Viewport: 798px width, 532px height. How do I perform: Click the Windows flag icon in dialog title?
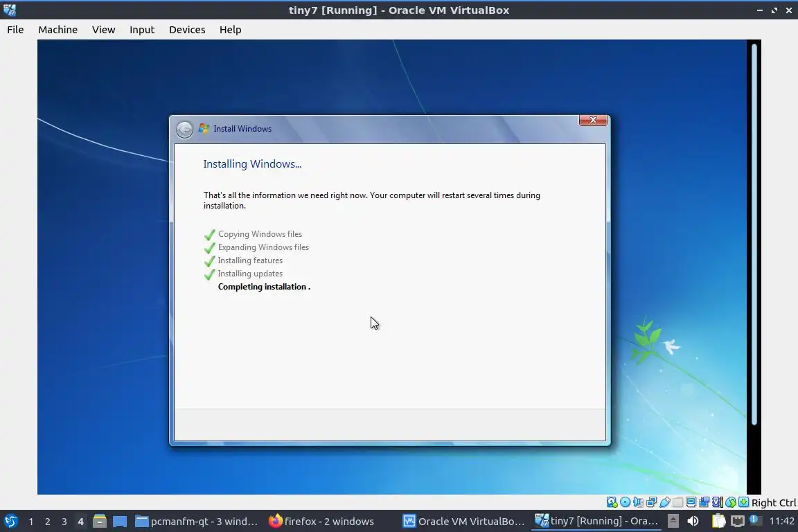coord(204,129)
